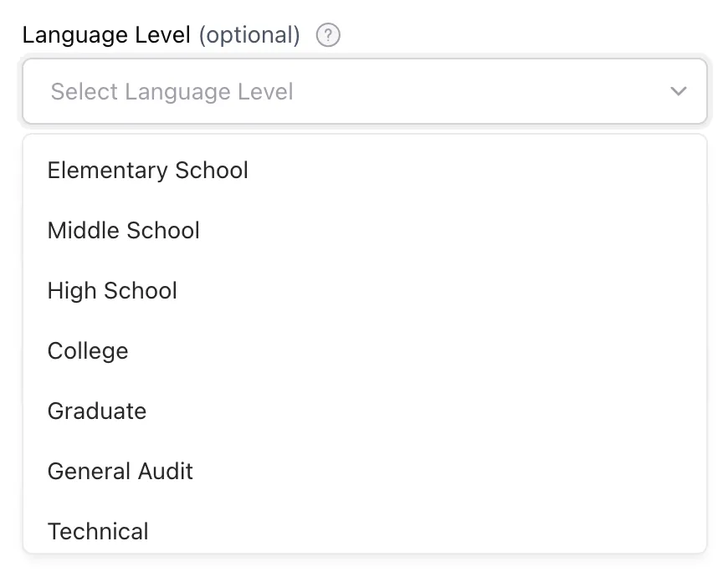Click the Language Level field label

click(x=106, y=35)
